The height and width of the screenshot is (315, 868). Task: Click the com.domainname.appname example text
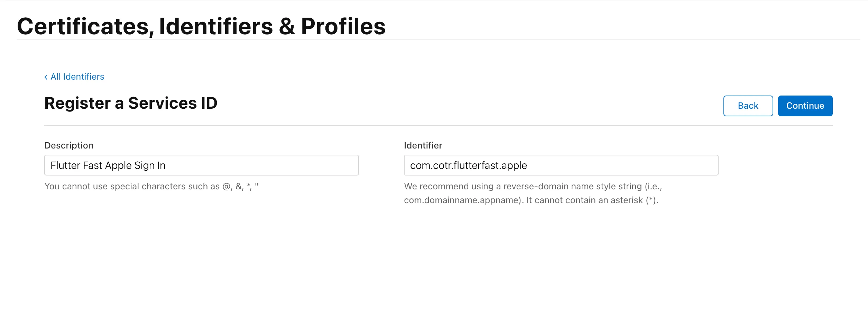point(462,200)
